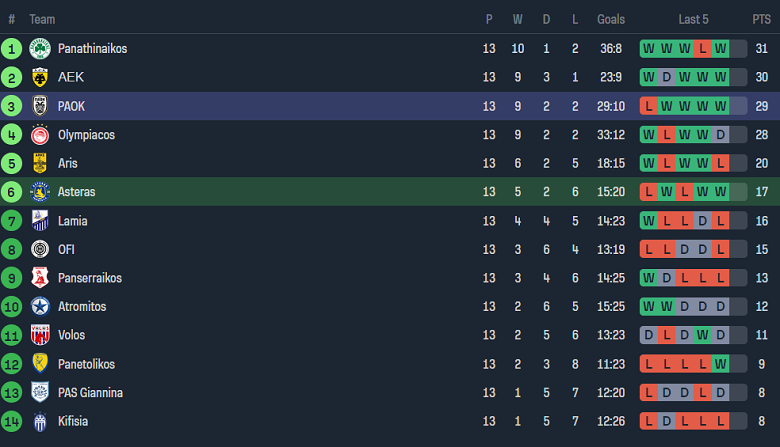The width and height of the screenshot is (780, 447).
Task: Click the Asteras club crest icon
Action: (40, 192)
